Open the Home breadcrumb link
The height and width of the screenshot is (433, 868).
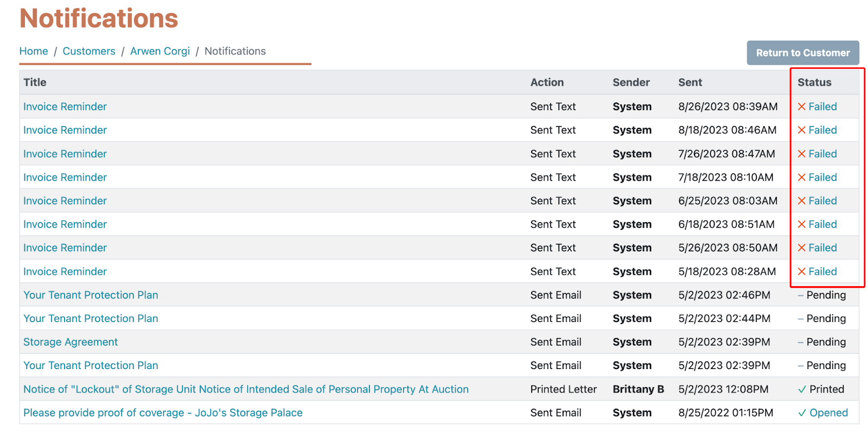pos(34,51)
